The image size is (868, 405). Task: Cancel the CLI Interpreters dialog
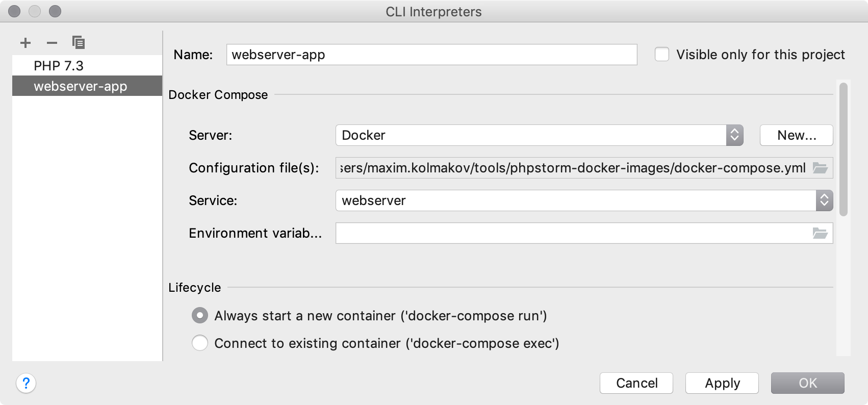[636, 383]
